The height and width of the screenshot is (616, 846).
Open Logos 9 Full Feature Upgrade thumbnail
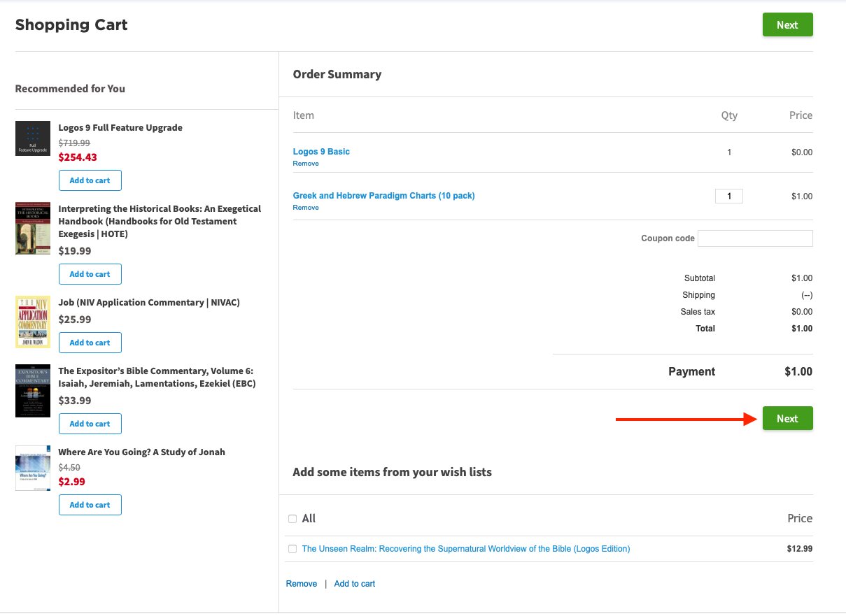click(x=33, y=138)
